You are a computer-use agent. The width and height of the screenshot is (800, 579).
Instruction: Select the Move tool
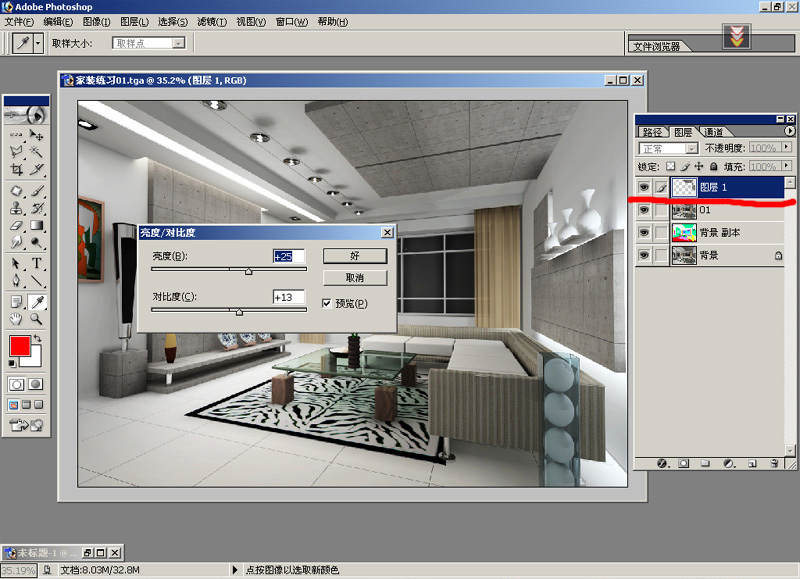point(36,135)
